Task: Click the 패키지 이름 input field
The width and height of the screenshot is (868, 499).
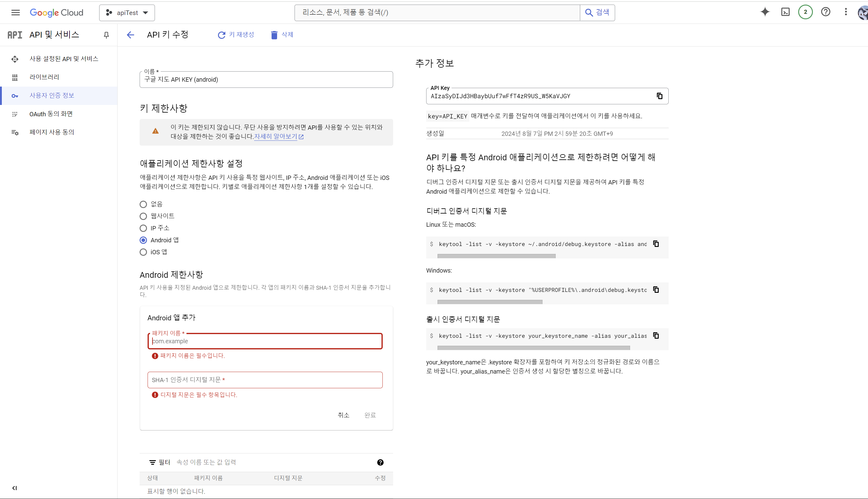Action: (265, 341)
